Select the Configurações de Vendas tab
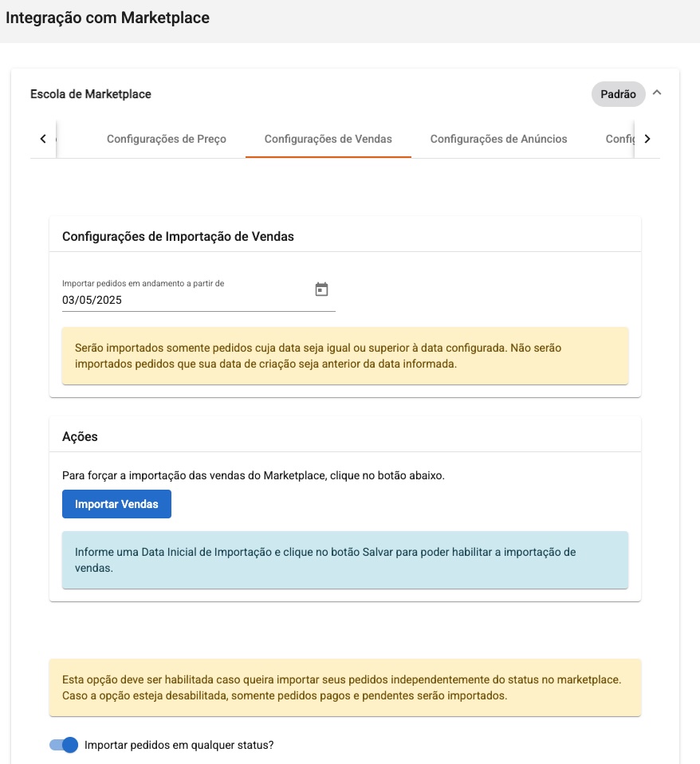700x764 pixels. pos(328,139)
